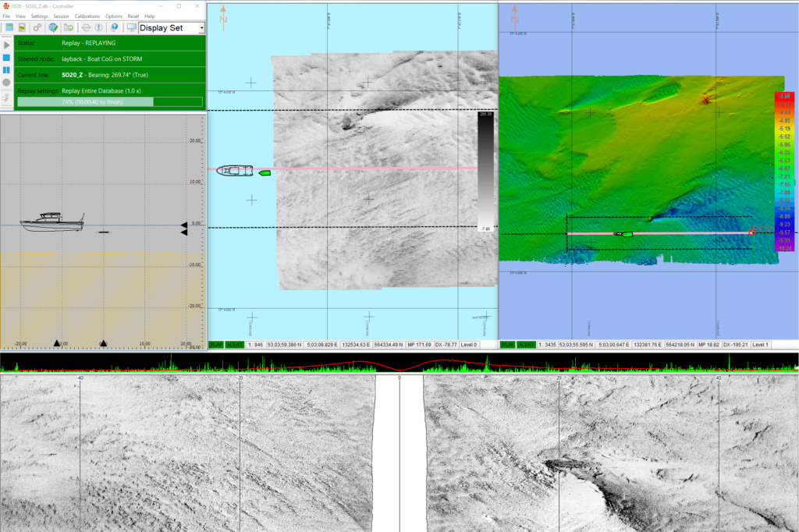The height and width of the screenshot is (532, 799).
Task: Click the circled marker toolbar icon
Action: point(98,27)
